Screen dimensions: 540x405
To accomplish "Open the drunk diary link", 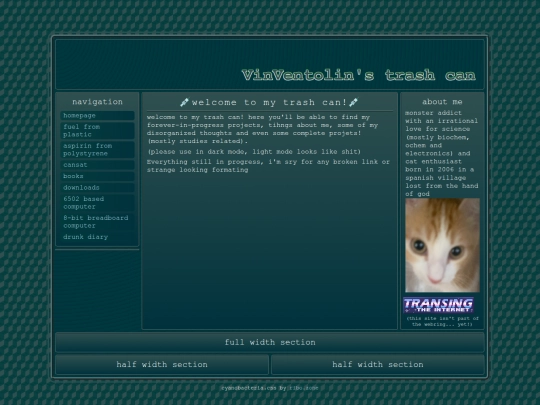I will [97, 237].
